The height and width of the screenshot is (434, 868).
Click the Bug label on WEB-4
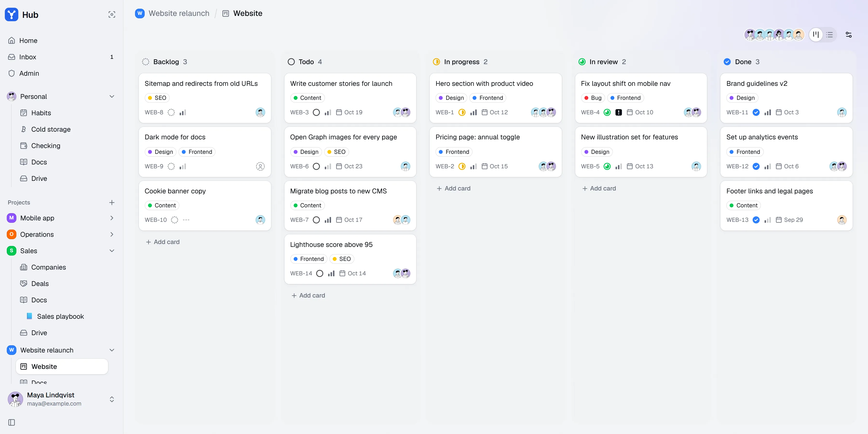pyautogui.click(x=593, y=98)
